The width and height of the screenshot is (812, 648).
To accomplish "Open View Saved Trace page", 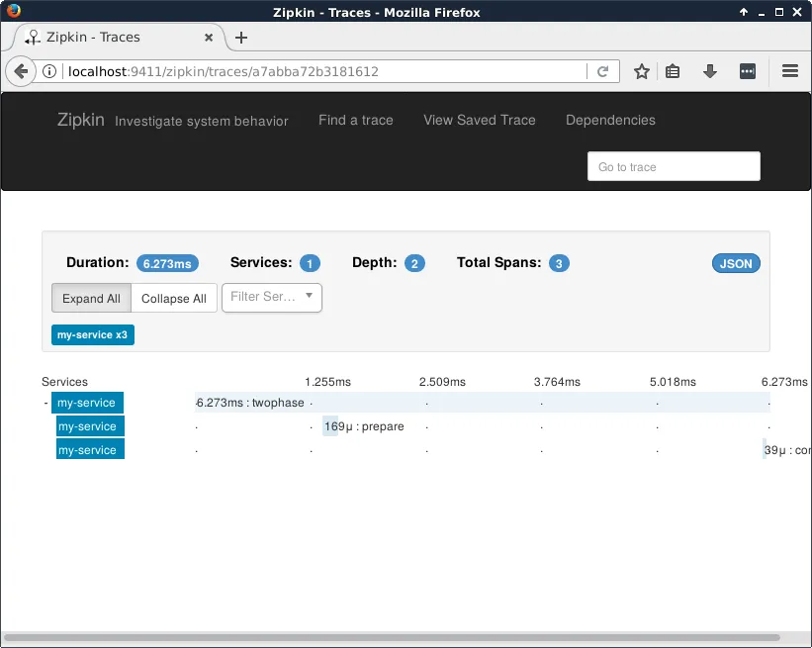I will pos(479,120).
